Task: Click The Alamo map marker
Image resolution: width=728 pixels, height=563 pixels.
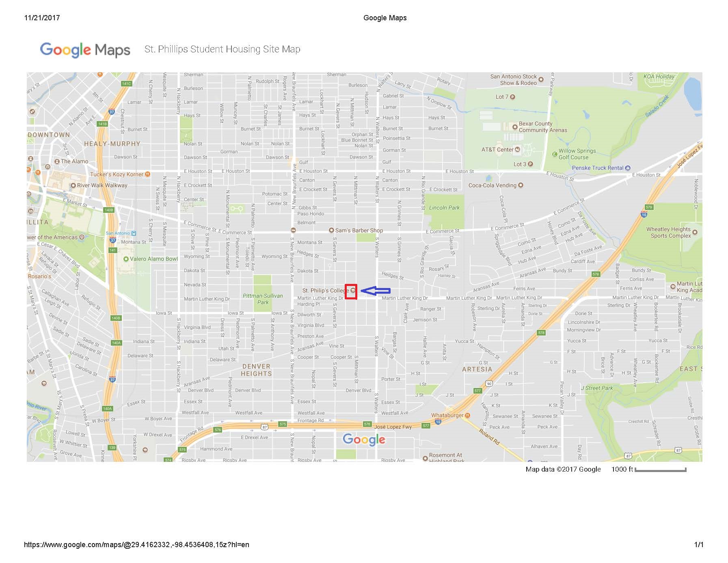Action: [x=57, y=162]
